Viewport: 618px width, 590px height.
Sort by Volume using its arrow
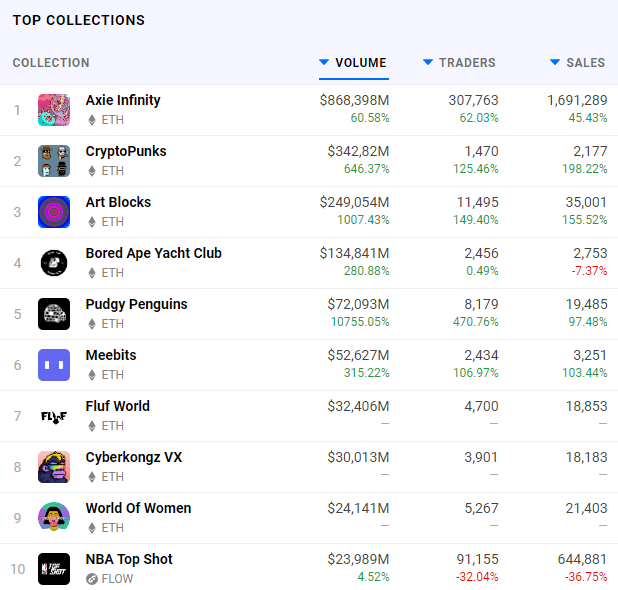pos(324,62)
